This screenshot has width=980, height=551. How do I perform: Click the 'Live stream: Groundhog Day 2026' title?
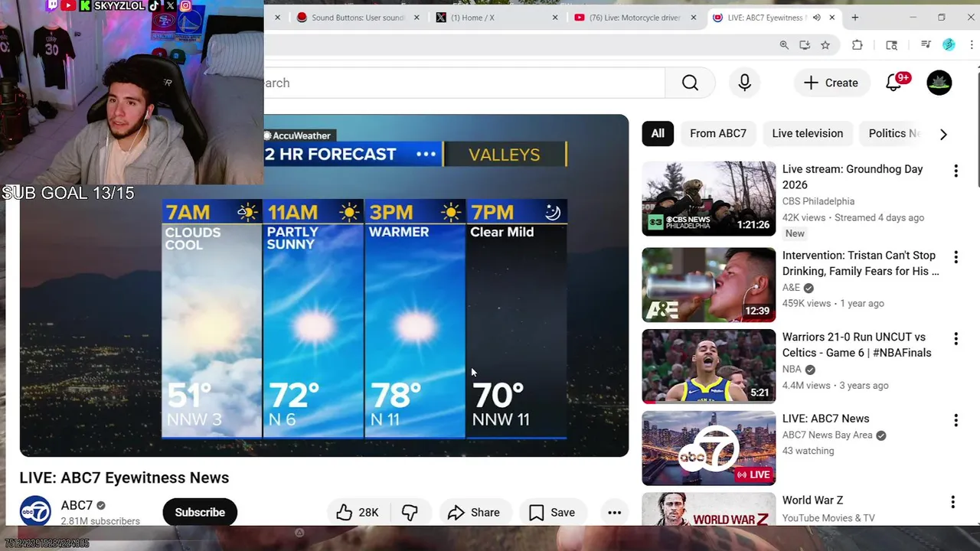[x=852, y=177]
